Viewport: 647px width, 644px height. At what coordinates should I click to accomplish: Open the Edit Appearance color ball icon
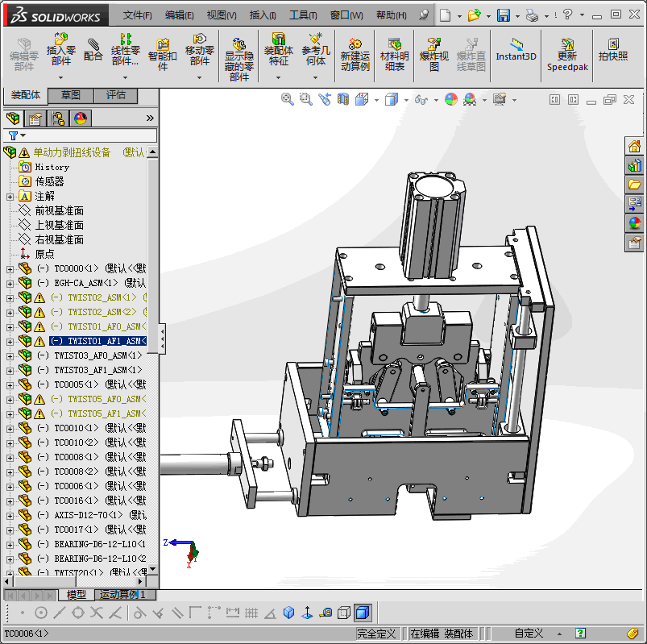[x=451, y=99]
